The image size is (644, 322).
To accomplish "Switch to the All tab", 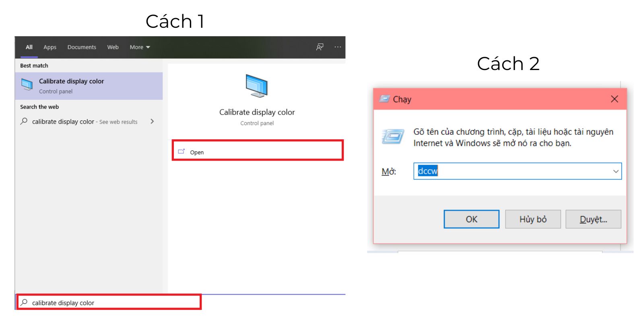I will (x=29, y=47).
